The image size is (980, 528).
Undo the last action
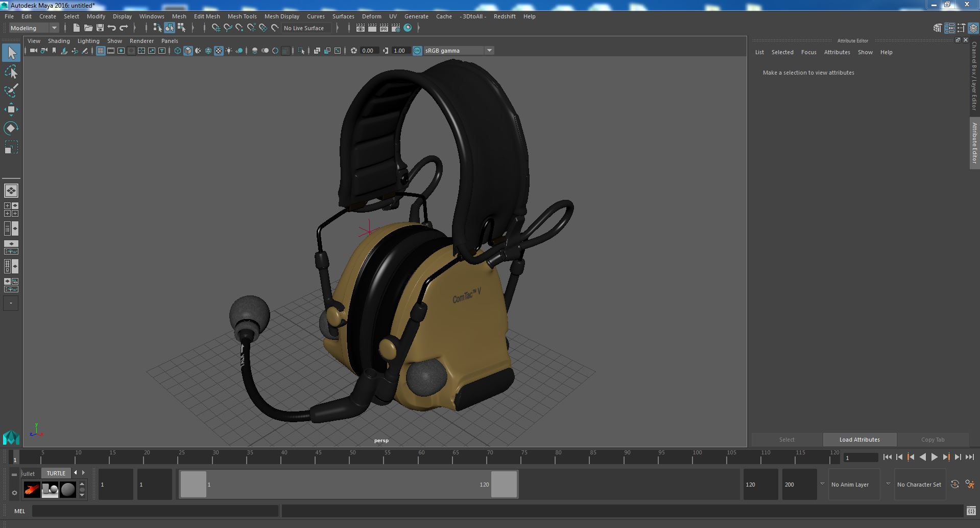tap(112, 28)
